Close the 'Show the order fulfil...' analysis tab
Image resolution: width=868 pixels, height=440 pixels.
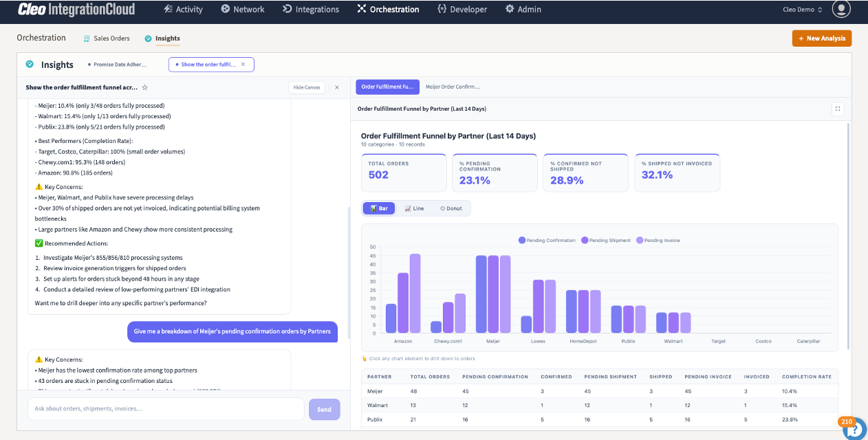coord(243,65)
